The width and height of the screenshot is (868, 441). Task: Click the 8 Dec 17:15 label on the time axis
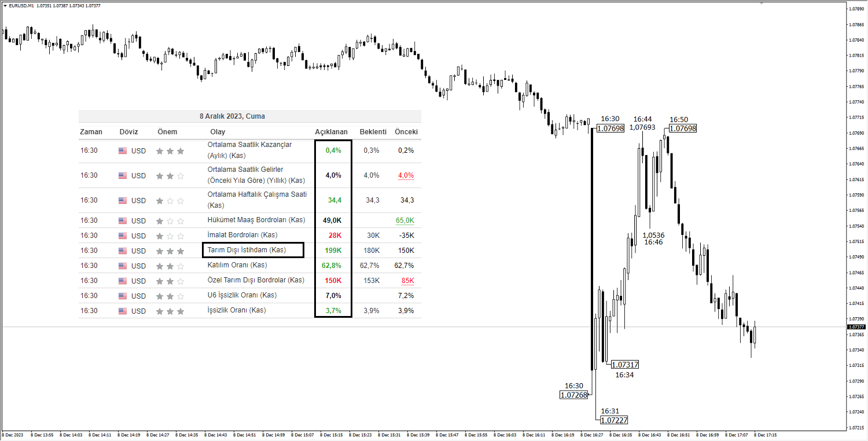coord(766,435)
